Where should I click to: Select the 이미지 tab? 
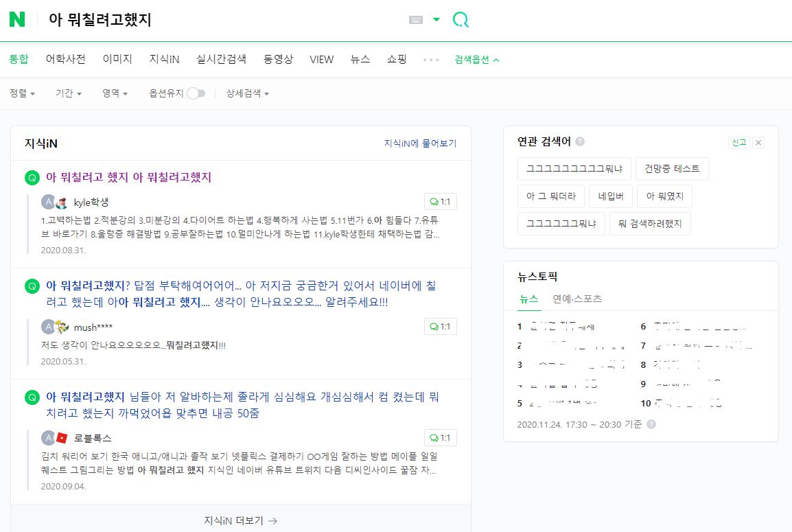[117, 59]
